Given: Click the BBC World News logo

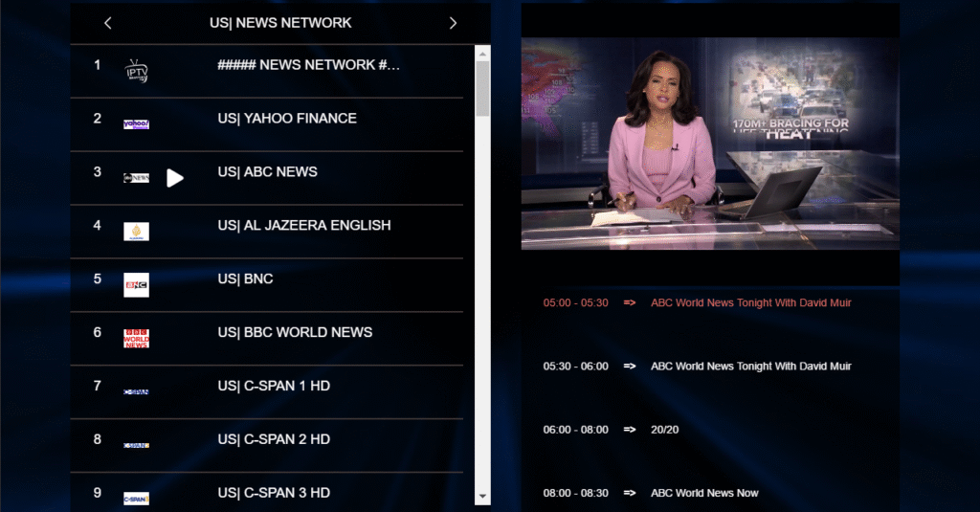Looking at the screenshot, I should point(136,338).
